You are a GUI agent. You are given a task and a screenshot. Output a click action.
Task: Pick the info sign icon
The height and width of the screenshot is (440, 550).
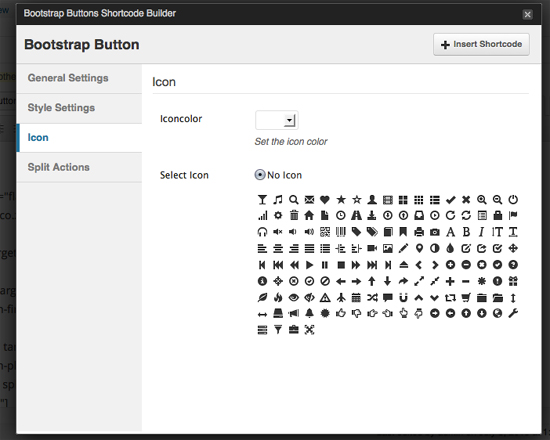coord(262,281)
